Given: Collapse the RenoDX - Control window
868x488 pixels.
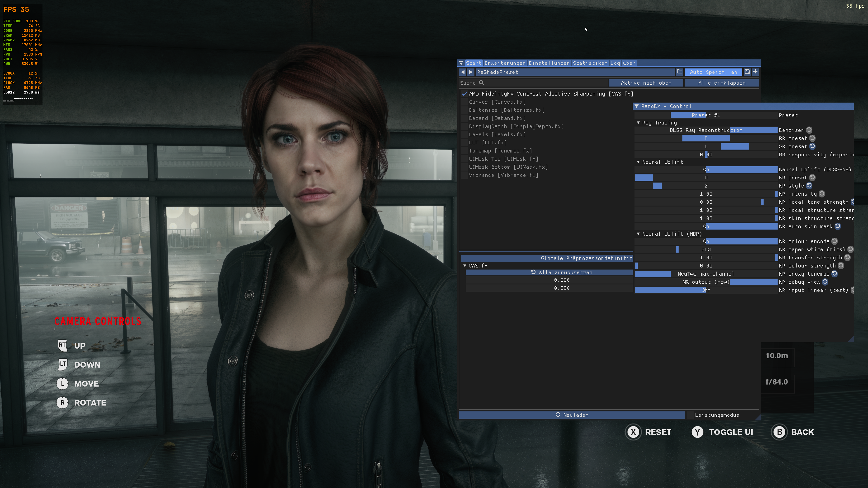Looking at the screenshot, I should 637,106.
